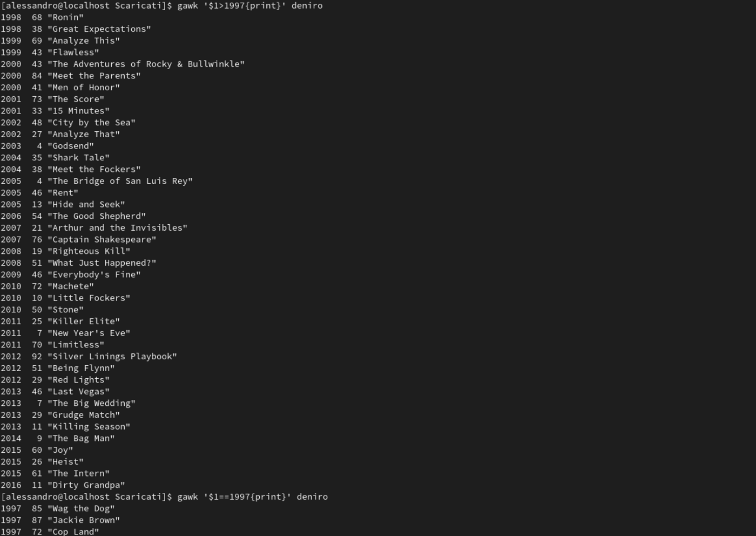
Task: Click "What Just Happened?" text
Action: (x=102, y=263)
